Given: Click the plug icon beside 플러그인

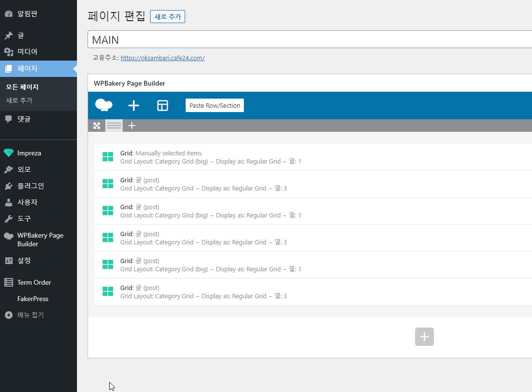Looking at the screenshot, I should pos(9,186).
